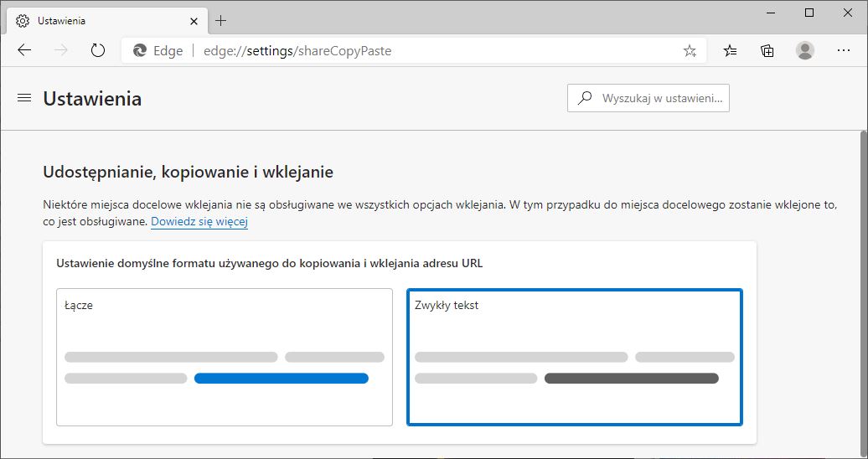Click the browser Back arrow

pos(24,50)
